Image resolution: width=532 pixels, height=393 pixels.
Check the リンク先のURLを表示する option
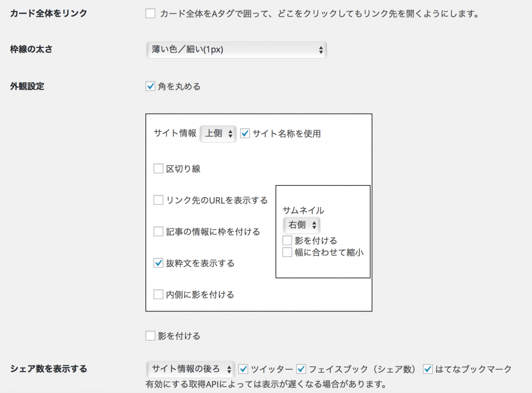(158, 200)
